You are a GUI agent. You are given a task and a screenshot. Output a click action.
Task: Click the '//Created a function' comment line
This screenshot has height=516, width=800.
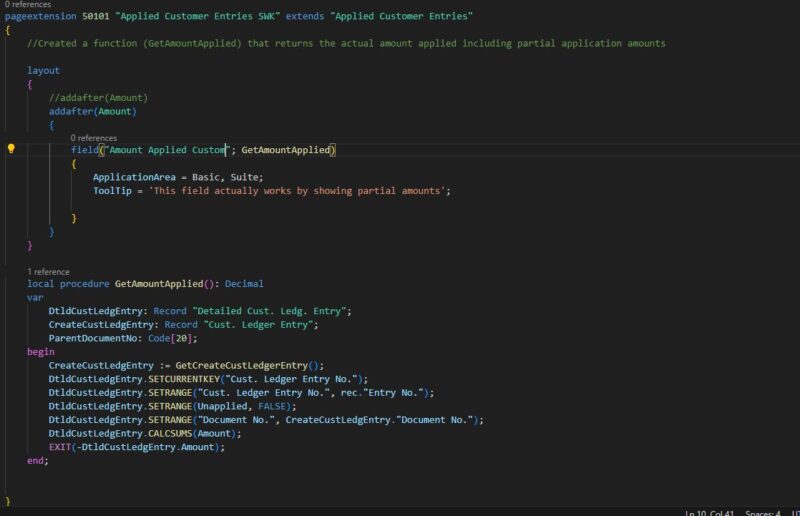(346, 43)
